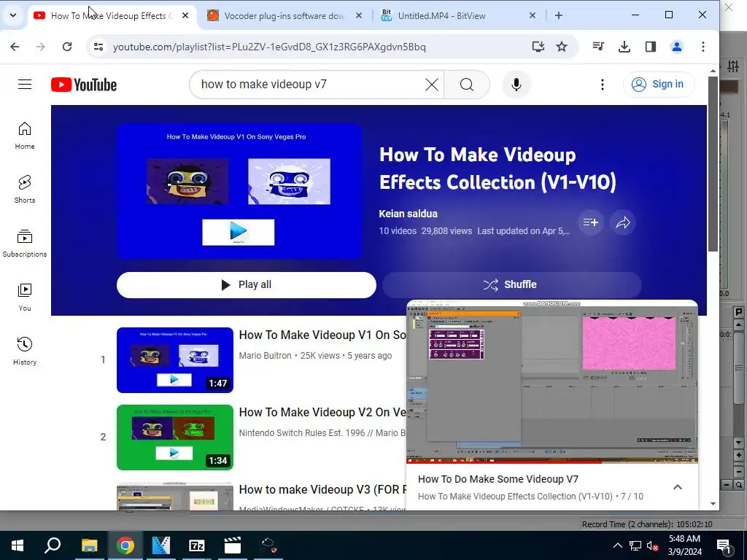Click Sign in button
The image size is (747, 560).
pos(659,85)
